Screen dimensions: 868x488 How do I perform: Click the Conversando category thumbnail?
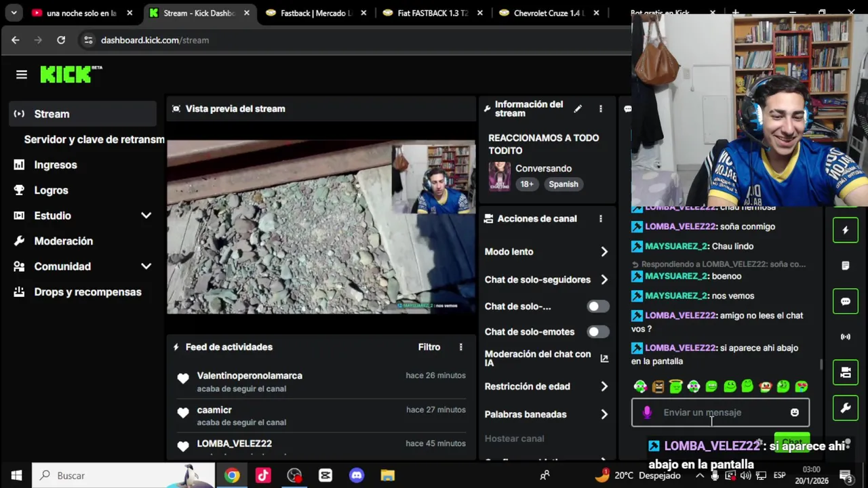500,176
